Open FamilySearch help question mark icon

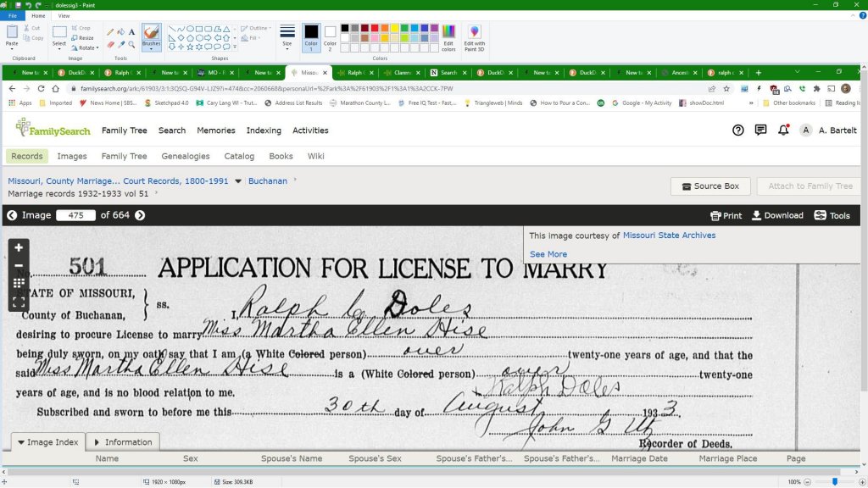point(738,130)
